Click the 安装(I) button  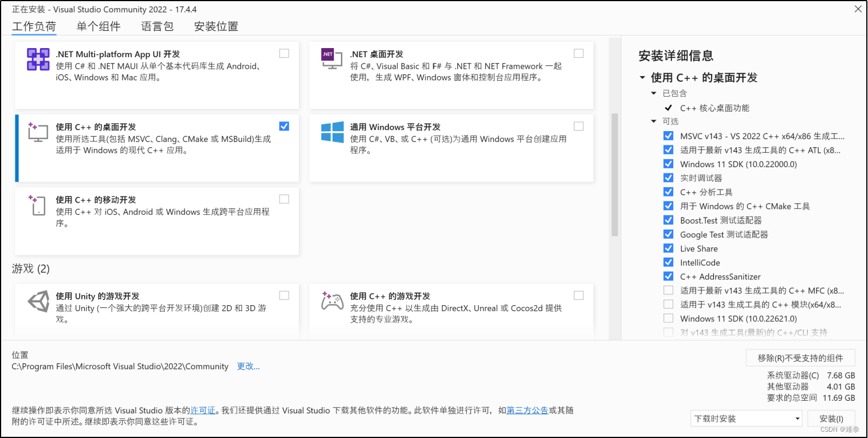pos(831,419)
